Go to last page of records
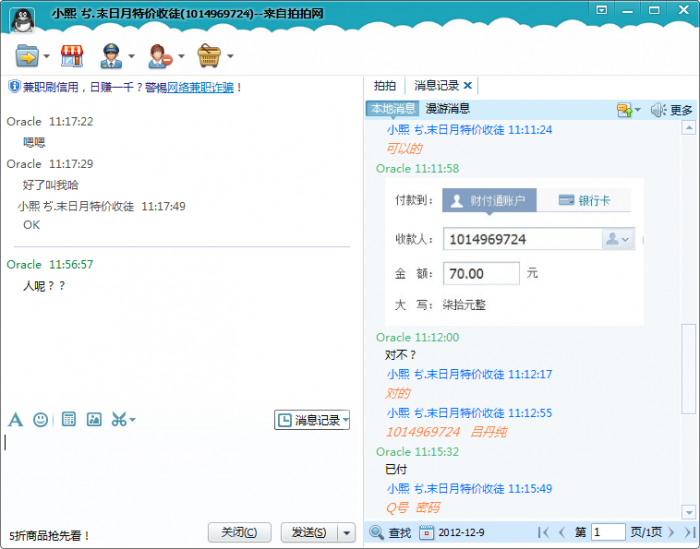Screen dimensions: 700x549 [689, 532]
